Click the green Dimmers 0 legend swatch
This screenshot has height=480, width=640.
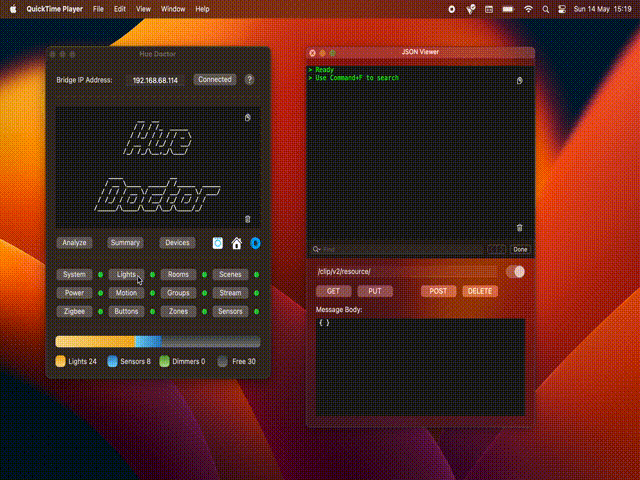pos(164,361)
